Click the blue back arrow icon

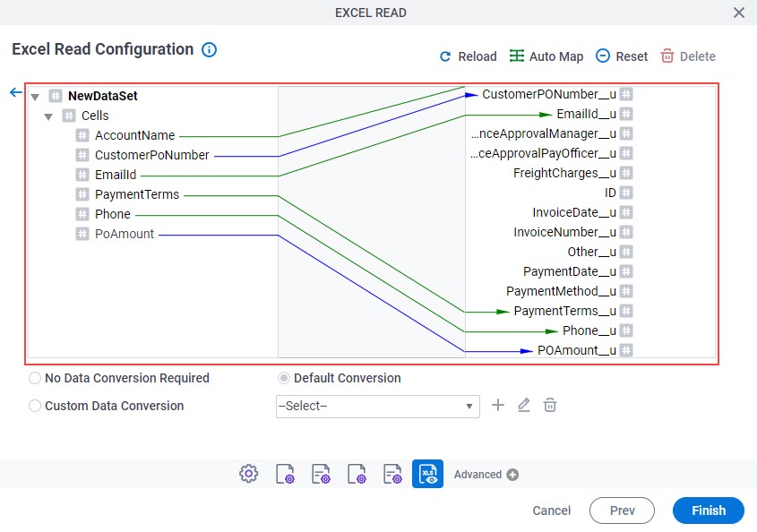pyautogui.click(x=16, y=92)
